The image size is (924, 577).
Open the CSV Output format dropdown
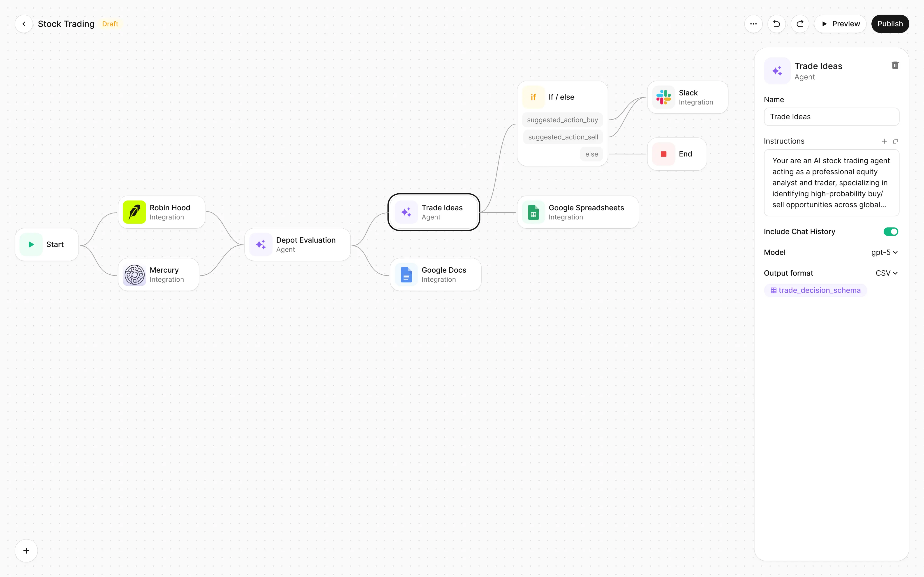886,273
